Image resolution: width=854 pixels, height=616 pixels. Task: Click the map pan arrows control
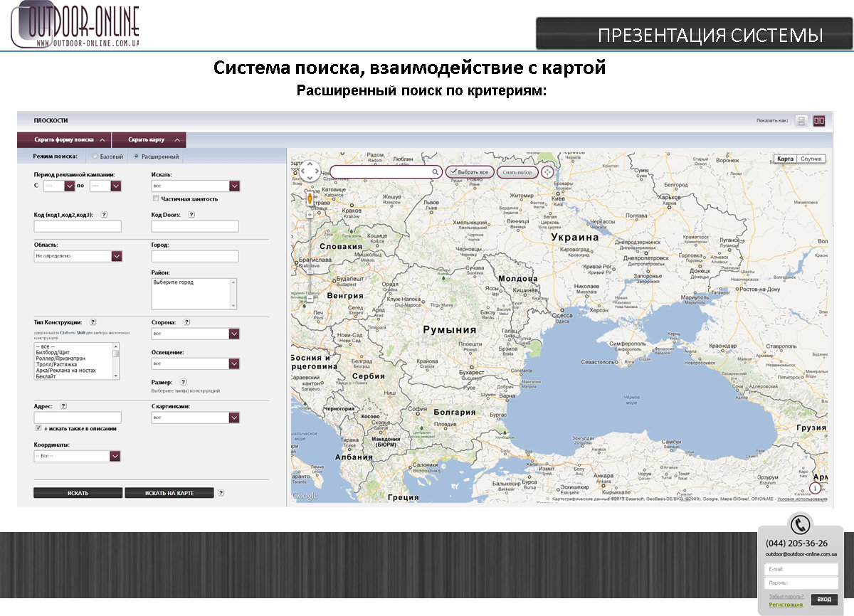click(311, 171)
